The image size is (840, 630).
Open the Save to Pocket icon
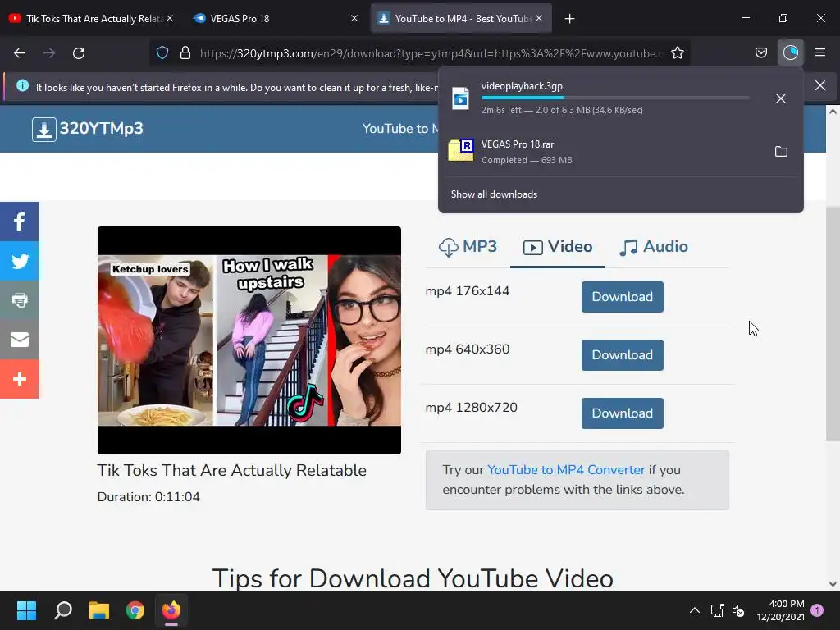760,52
